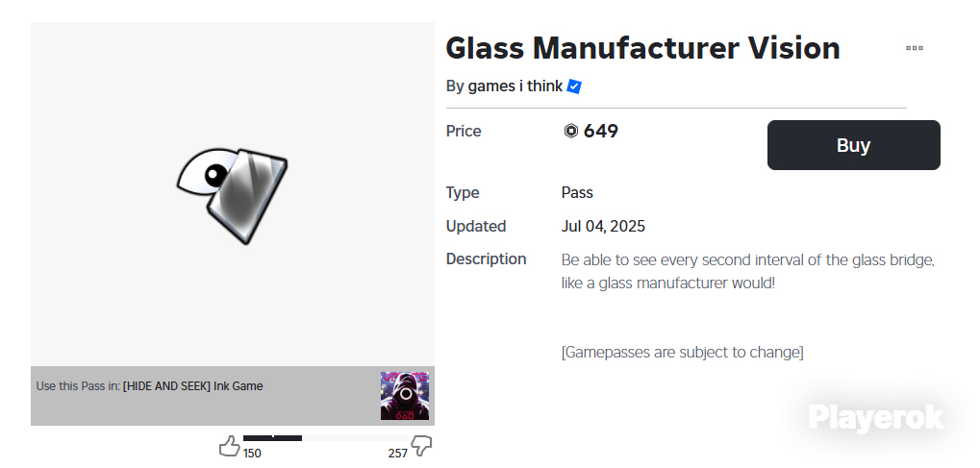Viewport: 980px width, 468px height.
Task: Click the 'Pass' type value
Action: point(577,193)
